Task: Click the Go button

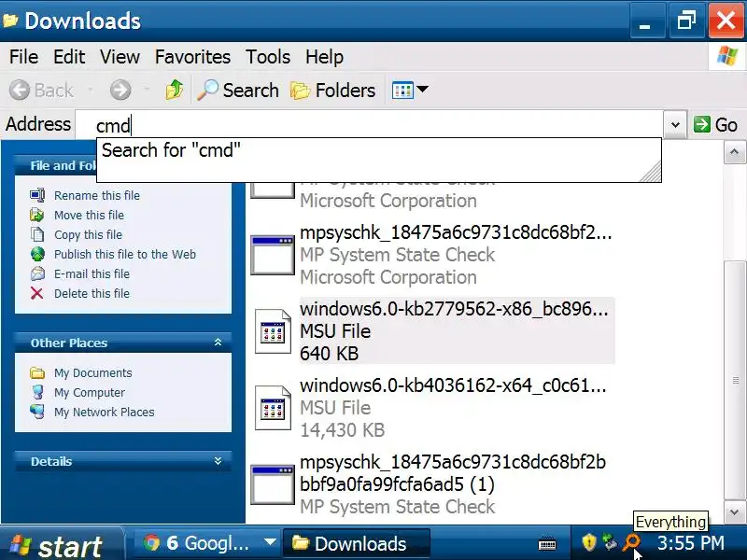Action: [715, 125]
